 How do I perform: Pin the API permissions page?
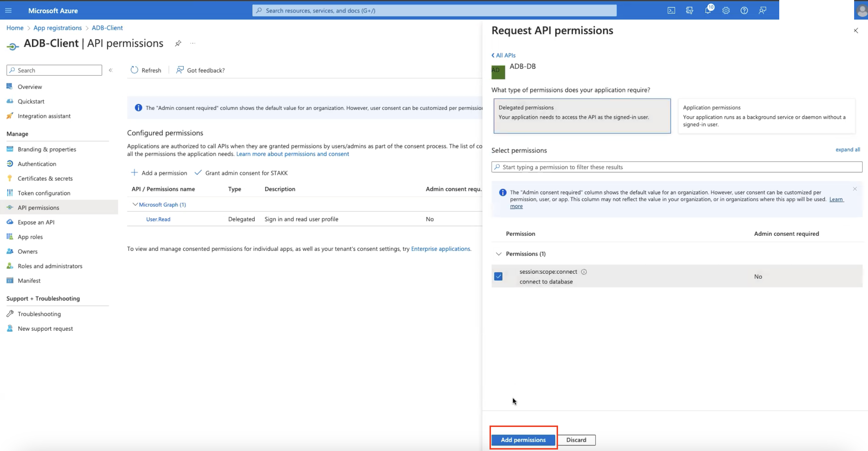pyautogui.click(x=178, y=43)
